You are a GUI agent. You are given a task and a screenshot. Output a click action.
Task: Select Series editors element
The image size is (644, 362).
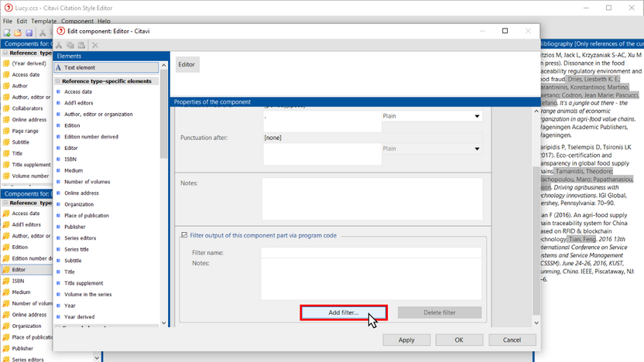tap(80, 238)
